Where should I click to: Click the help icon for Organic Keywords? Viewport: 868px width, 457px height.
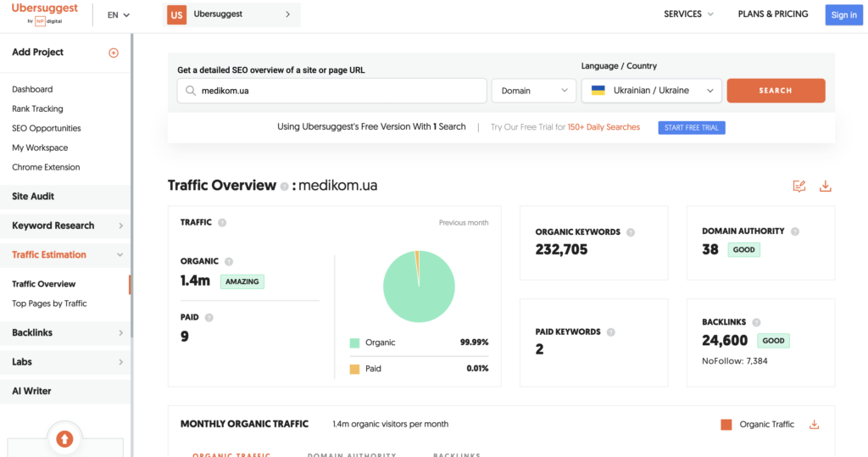tap(631, 232)
